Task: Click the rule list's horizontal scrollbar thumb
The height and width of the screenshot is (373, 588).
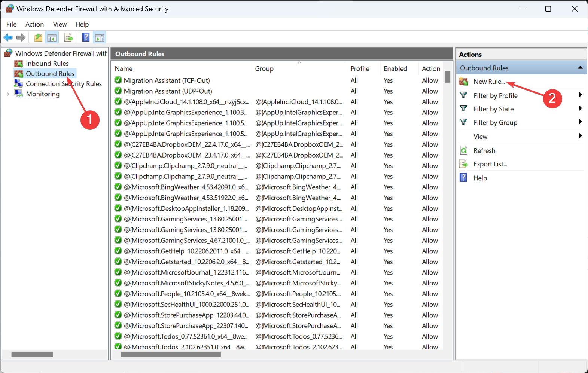Action: 171,354
